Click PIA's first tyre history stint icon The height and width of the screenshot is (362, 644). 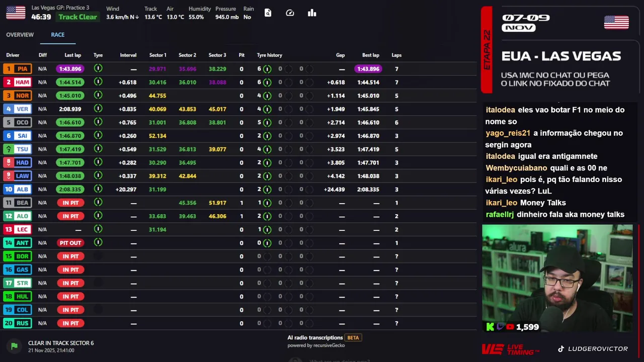click(x=267, y=69)
